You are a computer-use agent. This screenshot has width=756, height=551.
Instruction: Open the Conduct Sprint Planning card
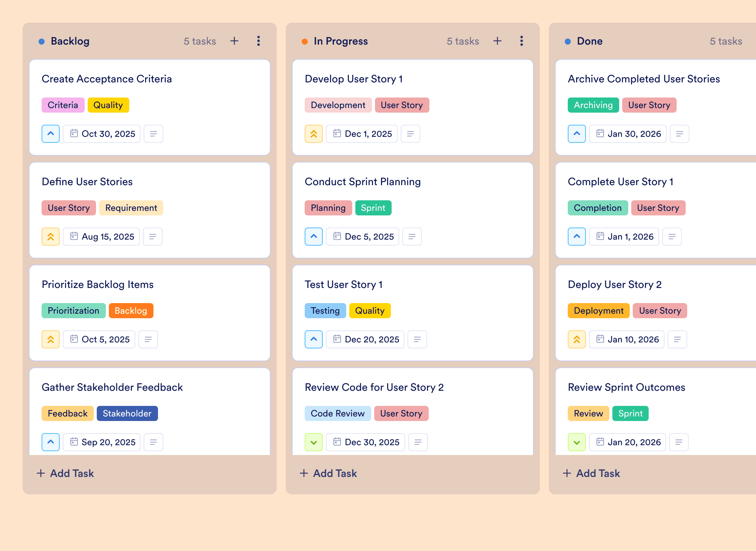(413, 210)
